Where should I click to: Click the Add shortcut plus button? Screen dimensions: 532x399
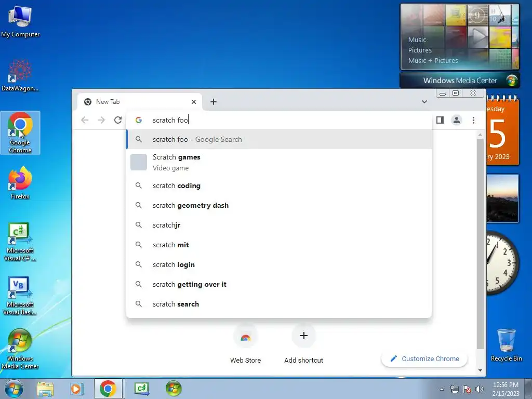(303, 336)
